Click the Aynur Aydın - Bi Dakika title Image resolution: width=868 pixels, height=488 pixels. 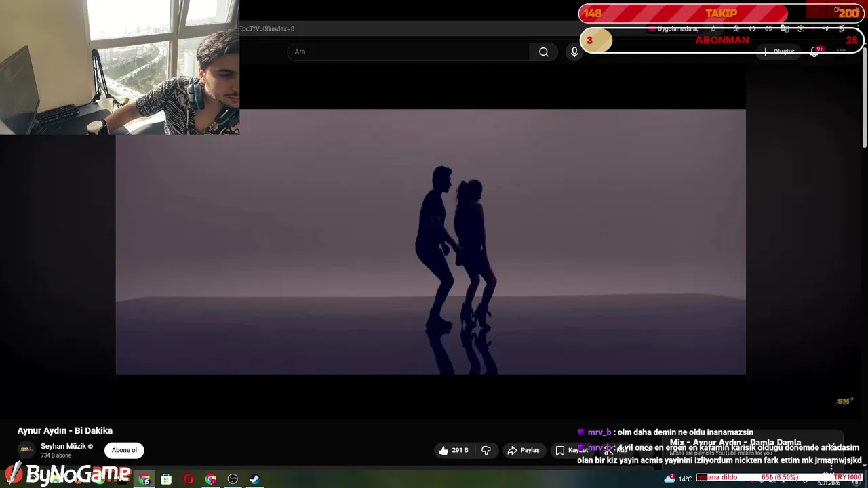point(65,430)
